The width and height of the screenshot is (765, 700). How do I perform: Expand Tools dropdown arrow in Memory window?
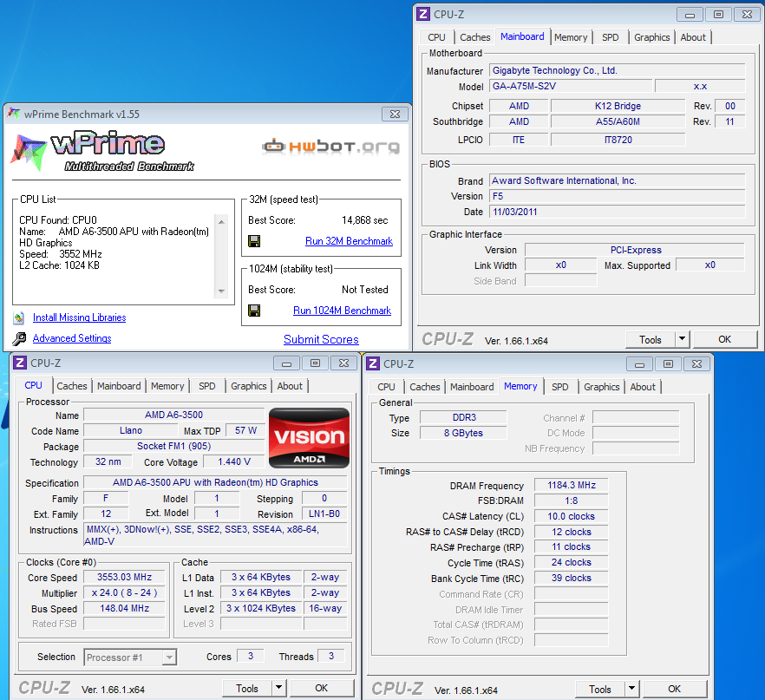631,689
